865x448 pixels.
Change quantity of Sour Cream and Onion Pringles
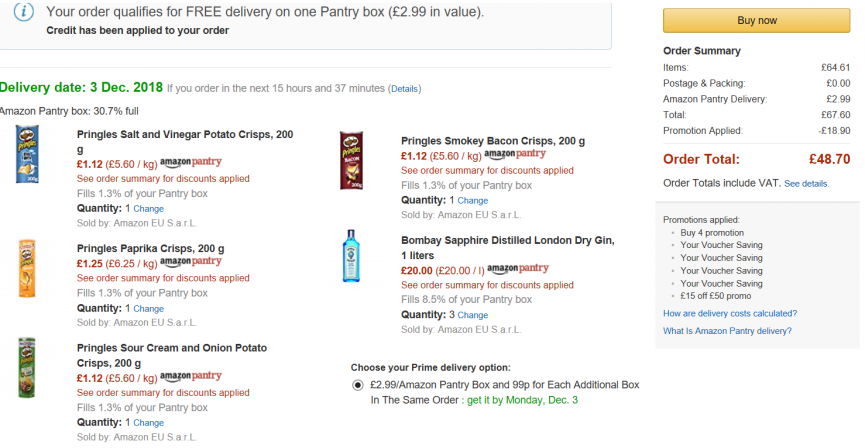[x=148, y=423]
